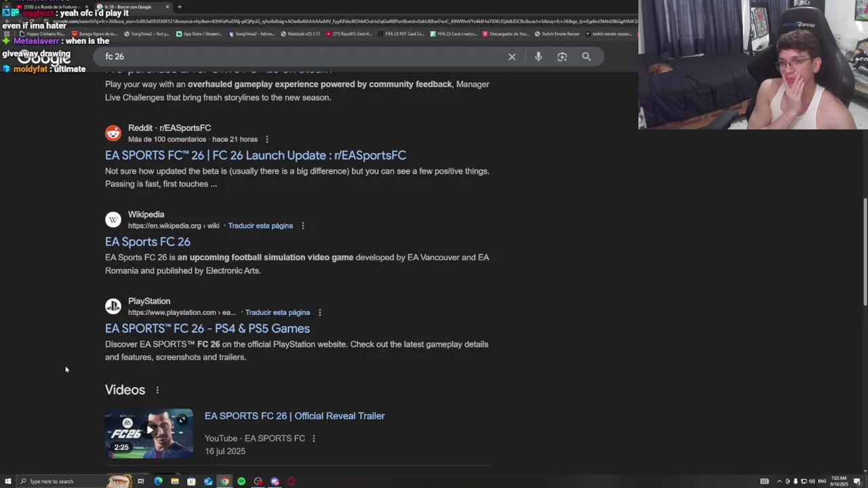Click the Reddit r/EASportsFC source text
This screenshot has height=488, width=868.
pos(170,128)
